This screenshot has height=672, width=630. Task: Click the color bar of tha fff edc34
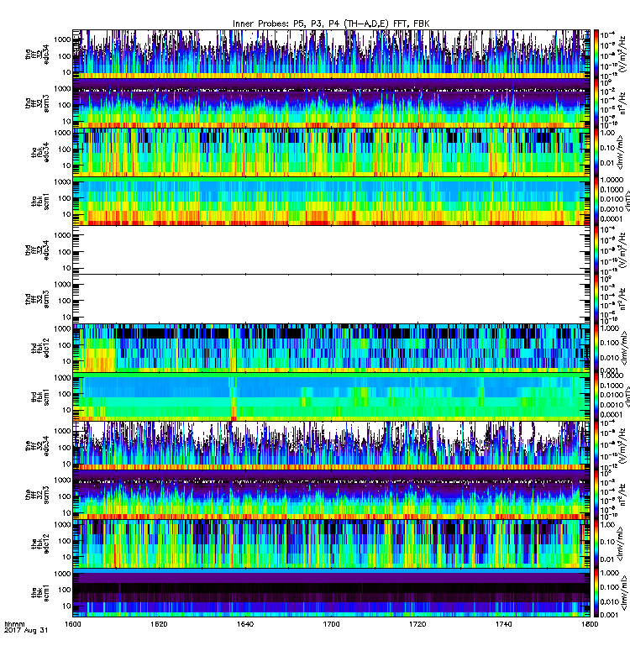coord(596,55)
